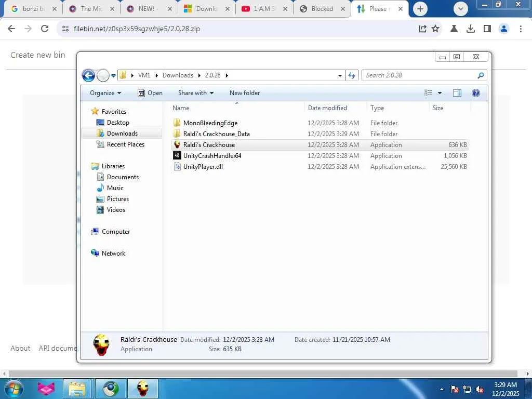Switch to the bonzi Google tab
The image size is (532, 399).
[x=33, y=9]
